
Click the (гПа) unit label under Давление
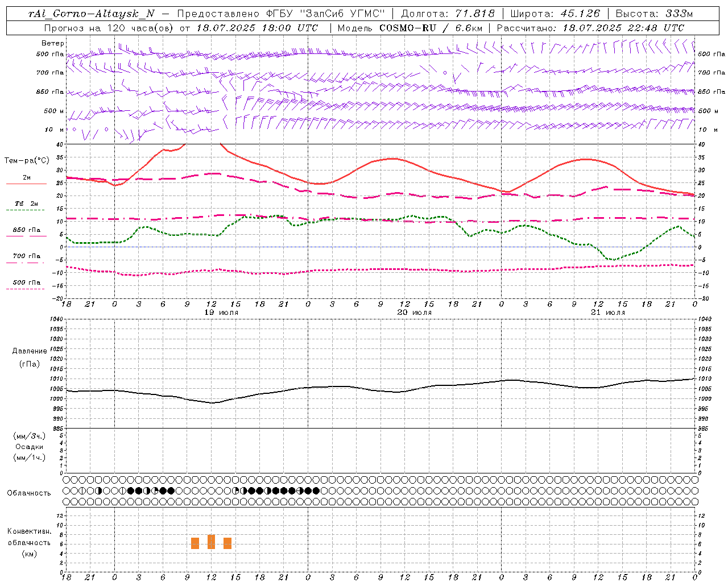tap(30, 364)
